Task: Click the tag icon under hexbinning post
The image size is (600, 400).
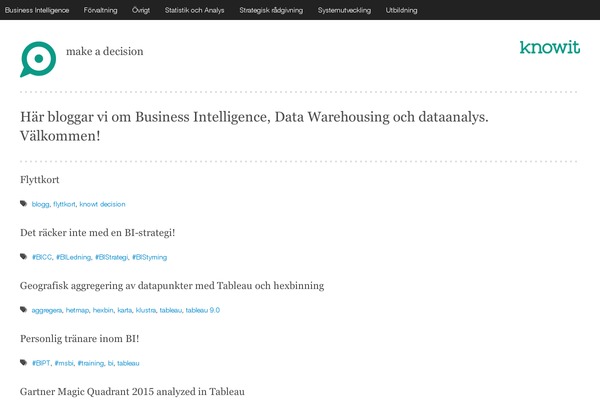Action: pos(24,310)
